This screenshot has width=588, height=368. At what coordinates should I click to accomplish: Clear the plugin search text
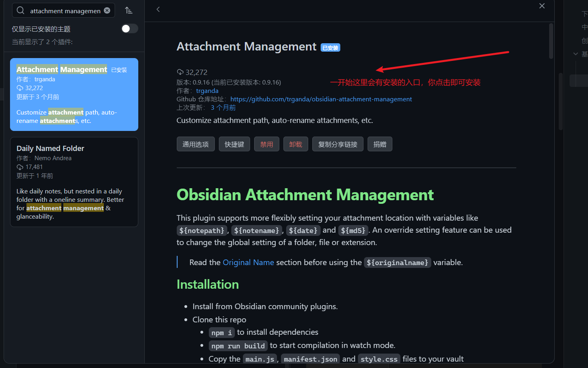[x=107, y=10]
